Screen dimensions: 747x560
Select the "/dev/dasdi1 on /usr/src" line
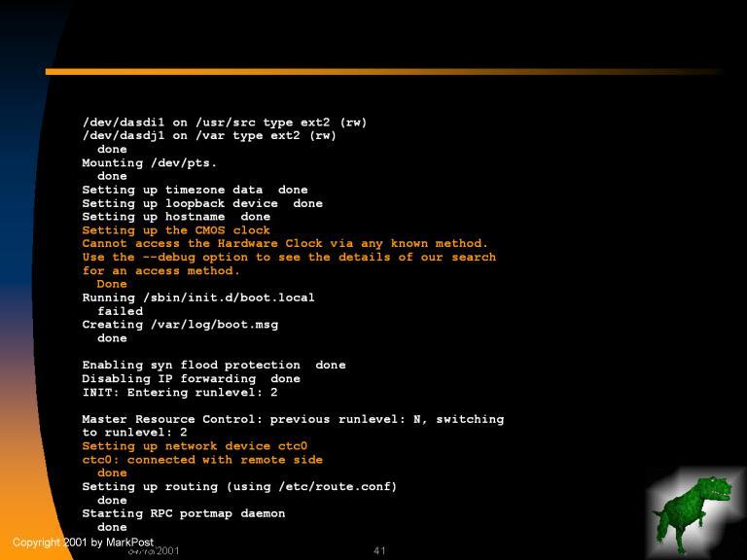pyautogui.click(x=224, y=122)
